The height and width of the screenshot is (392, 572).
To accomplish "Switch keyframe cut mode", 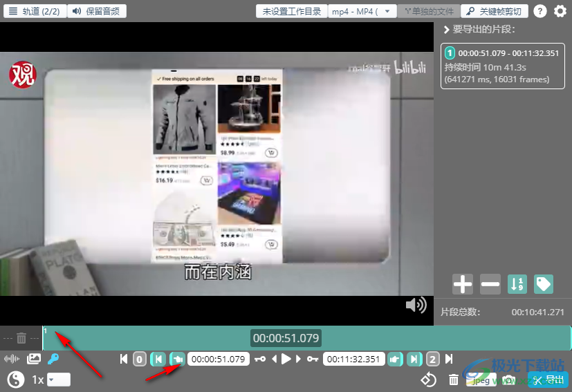I will click(495, 11).
